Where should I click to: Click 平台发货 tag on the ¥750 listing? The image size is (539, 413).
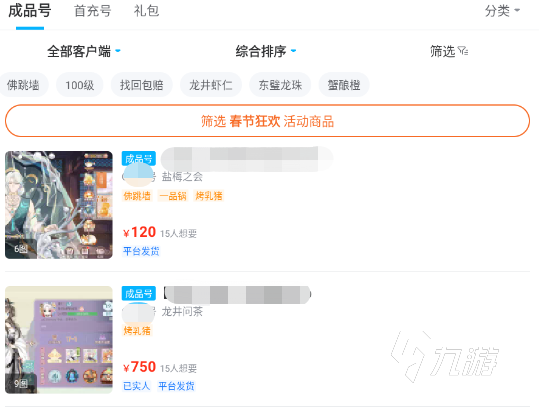[176, 386]
